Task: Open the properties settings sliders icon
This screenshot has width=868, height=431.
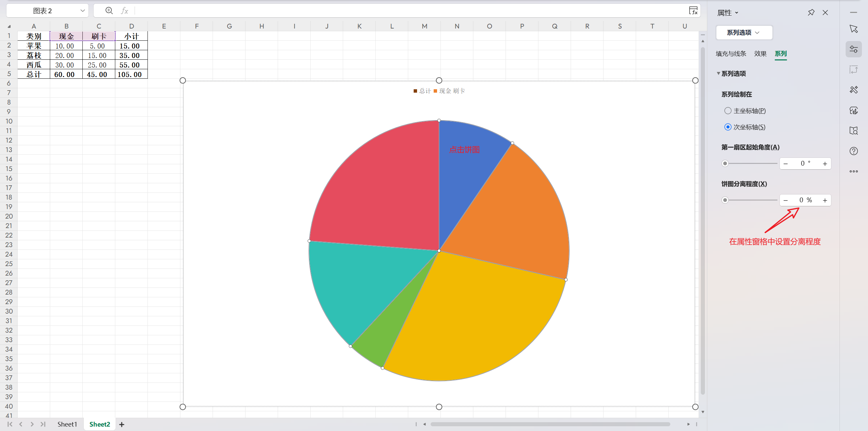Action: pyautogui.click(x=853, y=49)
